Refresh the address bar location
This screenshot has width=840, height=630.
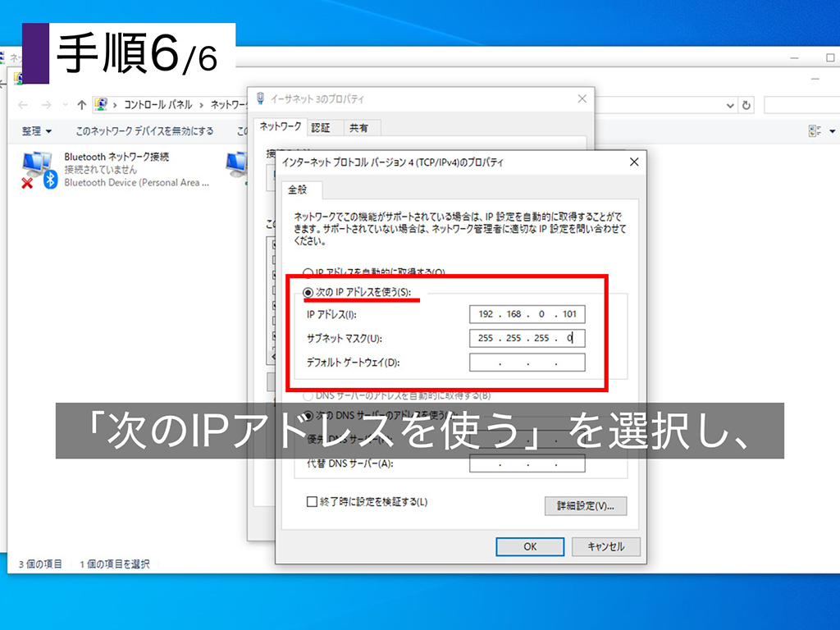tap(746, 104)
